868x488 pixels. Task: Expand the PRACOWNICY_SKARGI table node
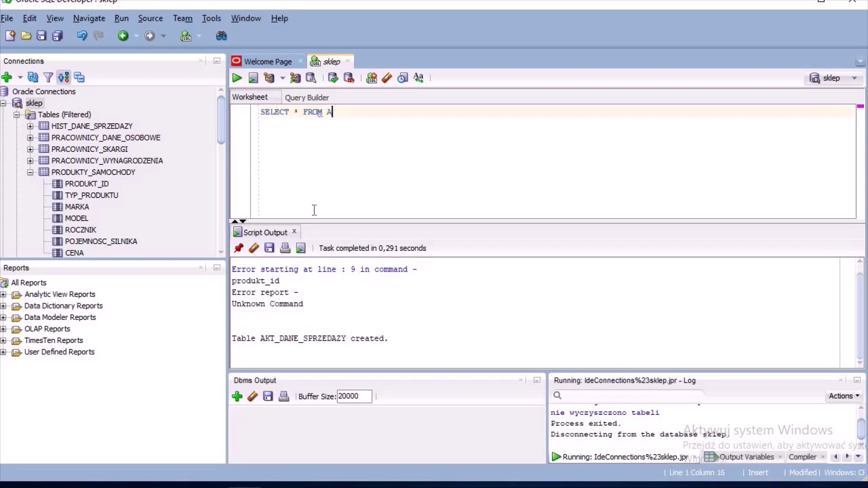pos(30,149)
